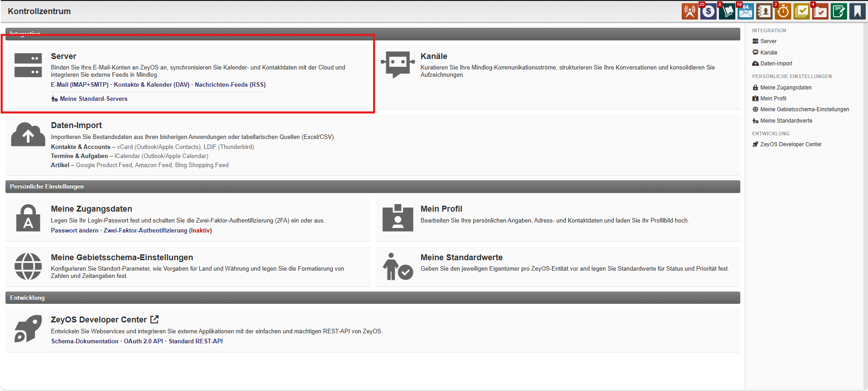Click the Kanäle heading

coord(434,56)
